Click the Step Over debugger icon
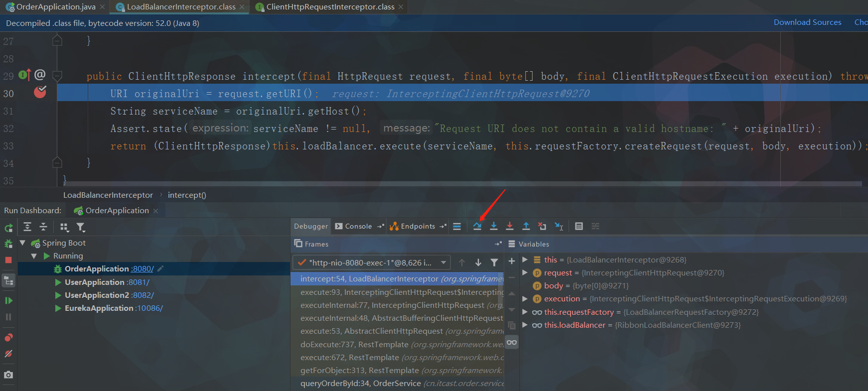Viewport: 868px width, 391px height. [x=477, y=226]
